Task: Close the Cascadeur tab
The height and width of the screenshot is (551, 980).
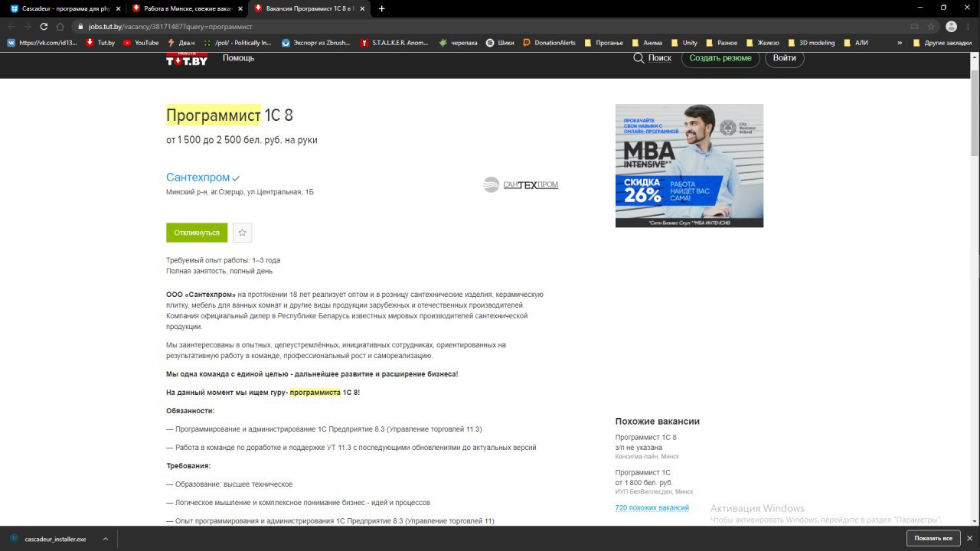Action: click(x=118, y=8)
